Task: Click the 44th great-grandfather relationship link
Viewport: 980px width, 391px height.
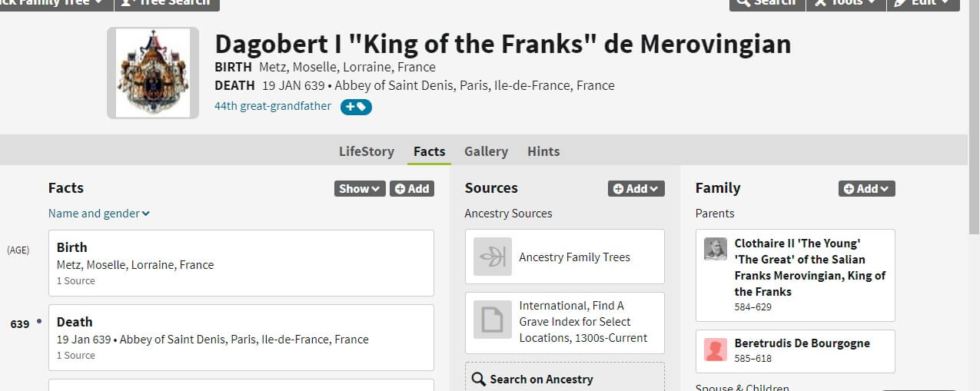Action: [273, 106]
